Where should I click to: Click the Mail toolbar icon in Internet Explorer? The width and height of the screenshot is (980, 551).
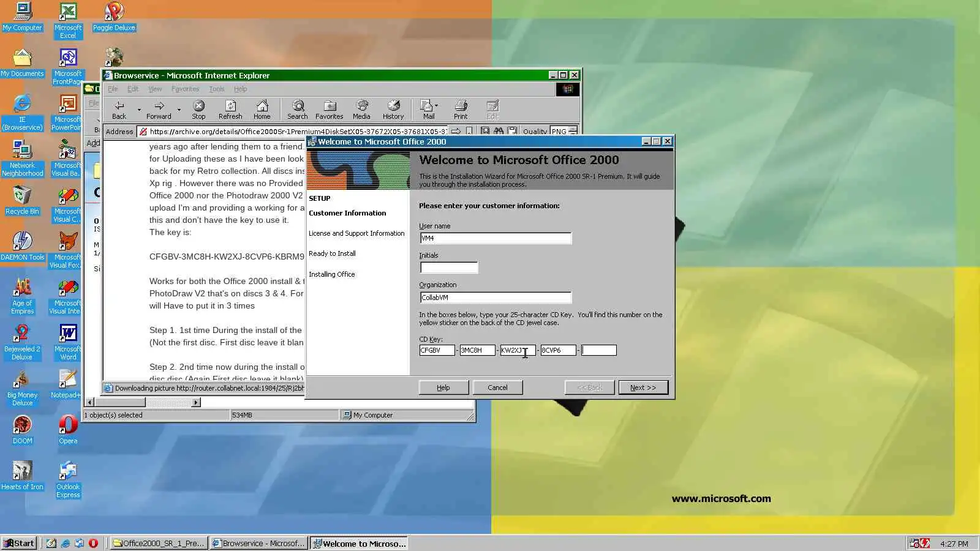(x=429, y=110)
